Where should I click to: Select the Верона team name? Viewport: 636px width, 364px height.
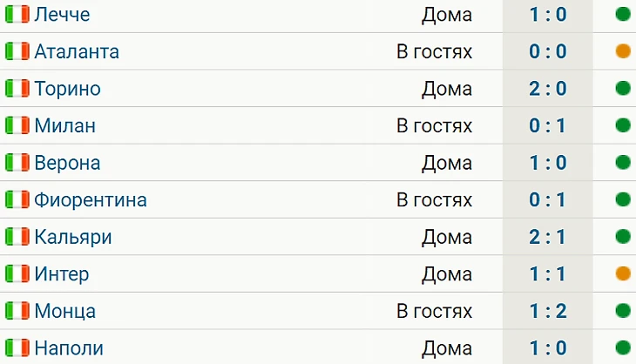pos(67,163)
